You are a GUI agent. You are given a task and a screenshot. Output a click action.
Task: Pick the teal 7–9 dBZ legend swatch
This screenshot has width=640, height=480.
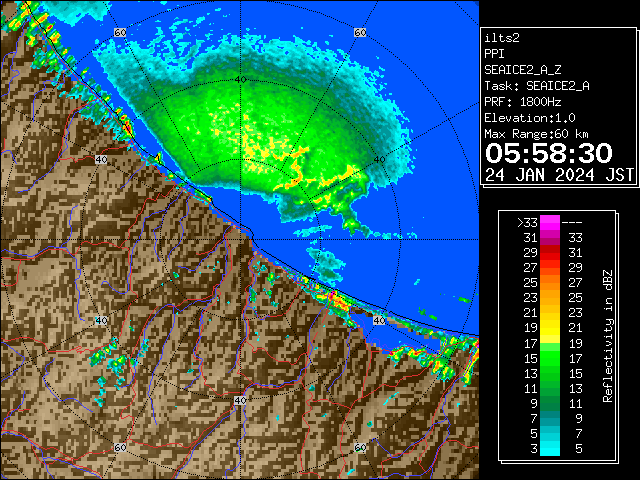(x=550, y=418)
